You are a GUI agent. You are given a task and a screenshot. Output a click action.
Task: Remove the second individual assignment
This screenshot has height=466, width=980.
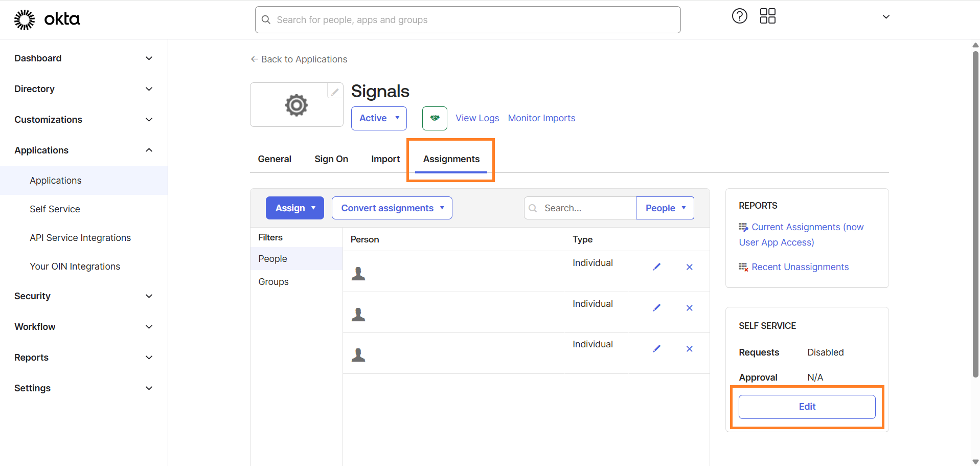(690, 308)
